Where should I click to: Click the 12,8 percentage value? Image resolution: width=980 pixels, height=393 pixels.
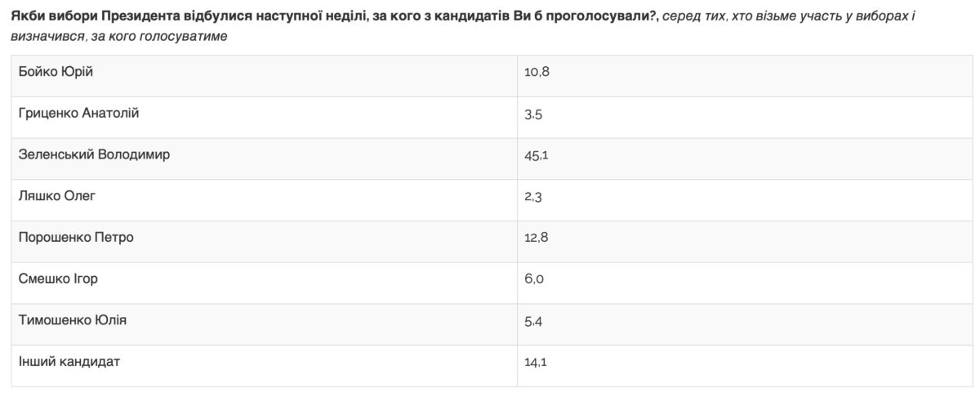[537, 238]
